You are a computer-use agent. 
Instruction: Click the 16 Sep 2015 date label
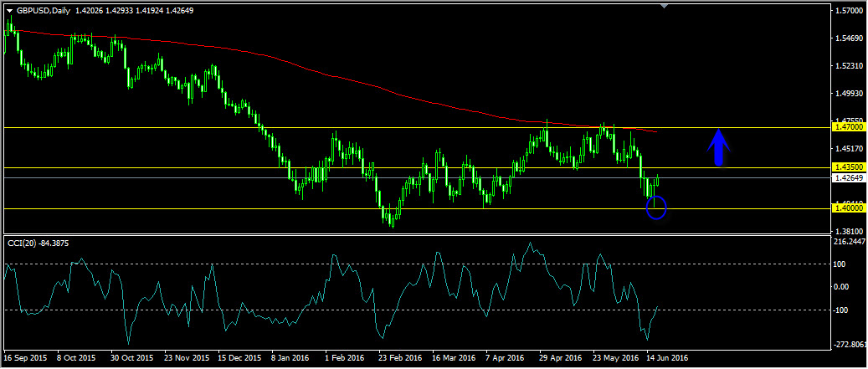tap(25, 358)
